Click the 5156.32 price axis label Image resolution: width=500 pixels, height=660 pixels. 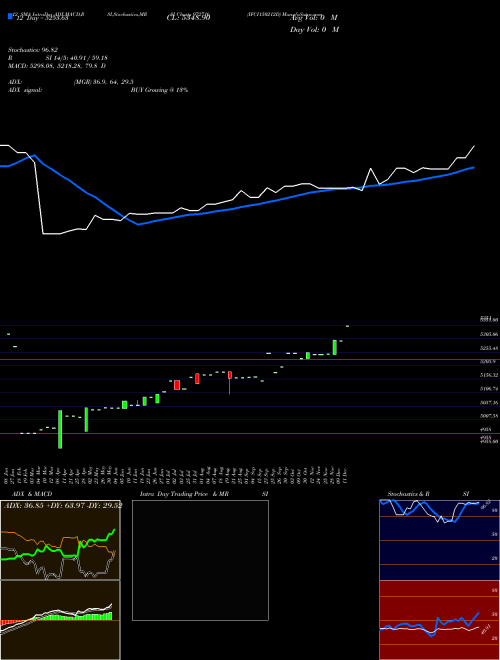[x=489, y=375]
